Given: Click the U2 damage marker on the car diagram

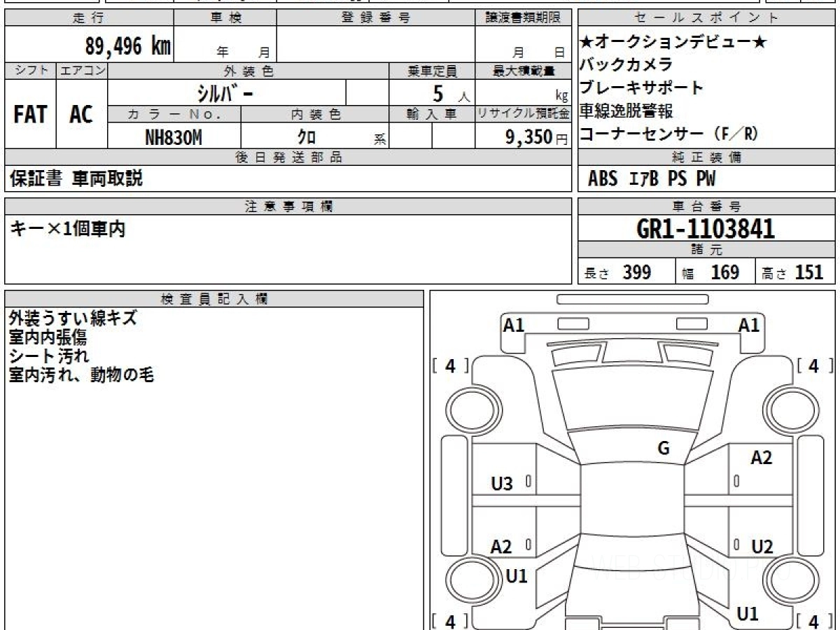Looking at the screenshot, I should coord(762,547).
